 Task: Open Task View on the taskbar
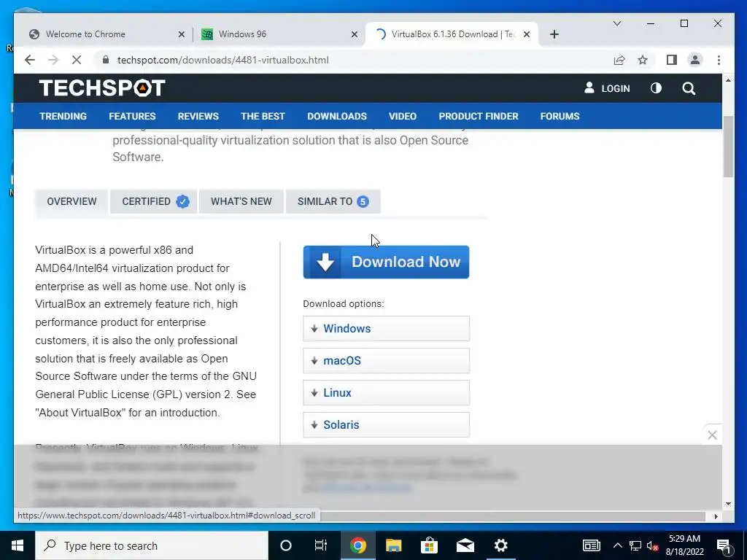321,545
